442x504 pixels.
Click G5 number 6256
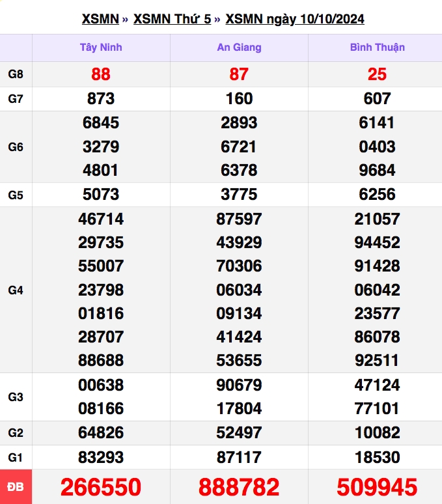tap(377, 194)
